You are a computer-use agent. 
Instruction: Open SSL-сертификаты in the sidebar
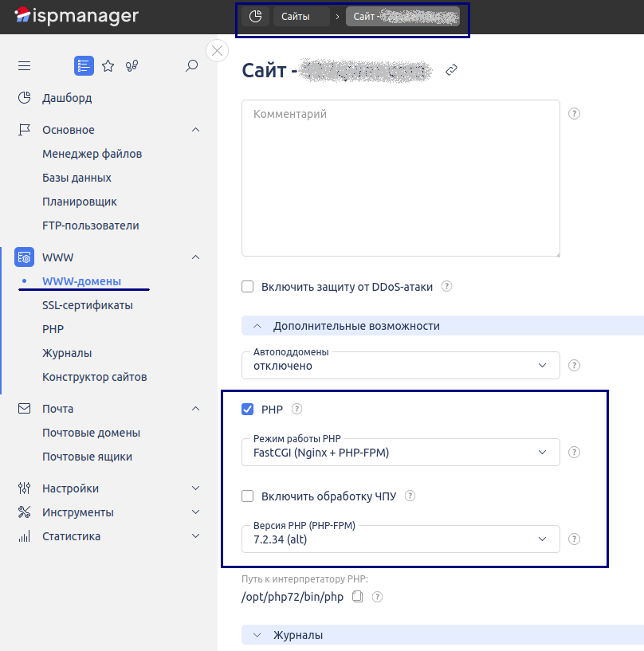[x=88, y=305]
